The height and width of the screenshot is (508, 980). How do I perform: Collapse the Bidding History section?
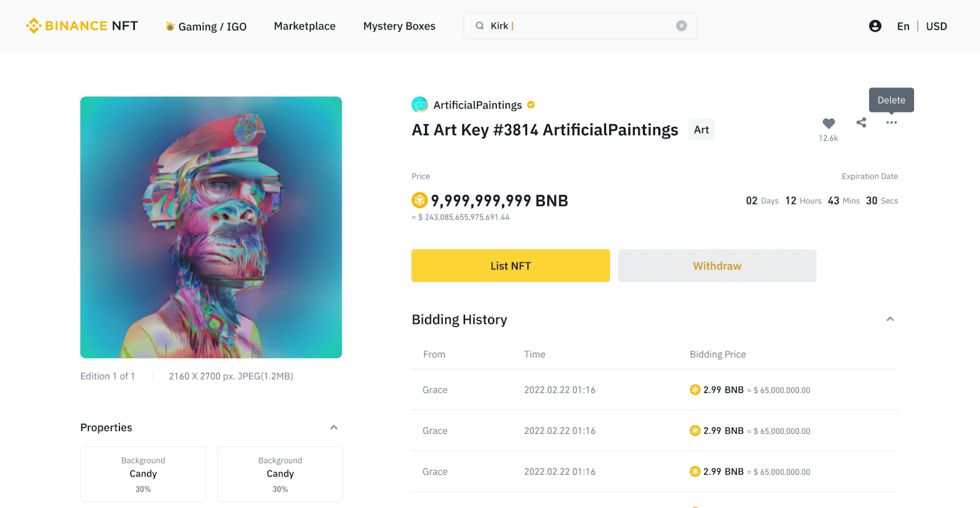890,319
